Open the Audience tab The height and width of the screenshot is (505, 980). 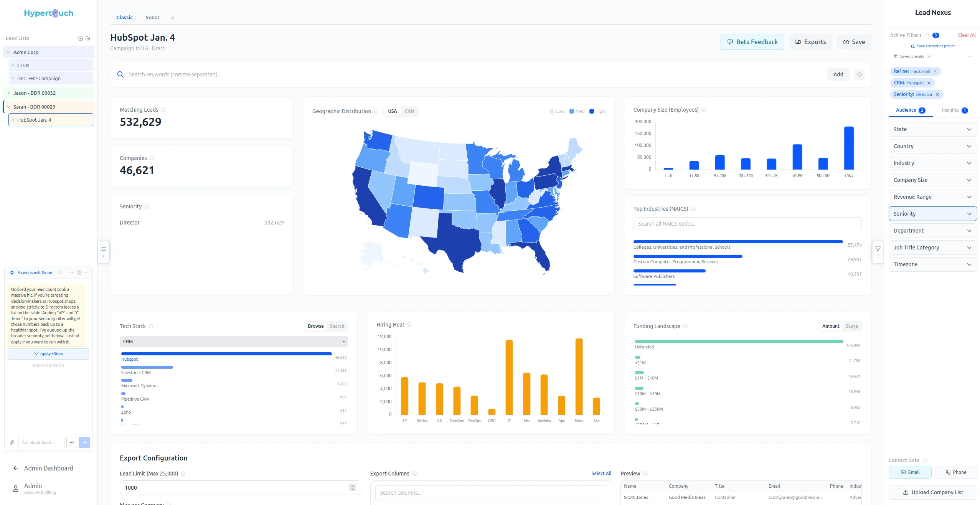(x=910, y=110)
